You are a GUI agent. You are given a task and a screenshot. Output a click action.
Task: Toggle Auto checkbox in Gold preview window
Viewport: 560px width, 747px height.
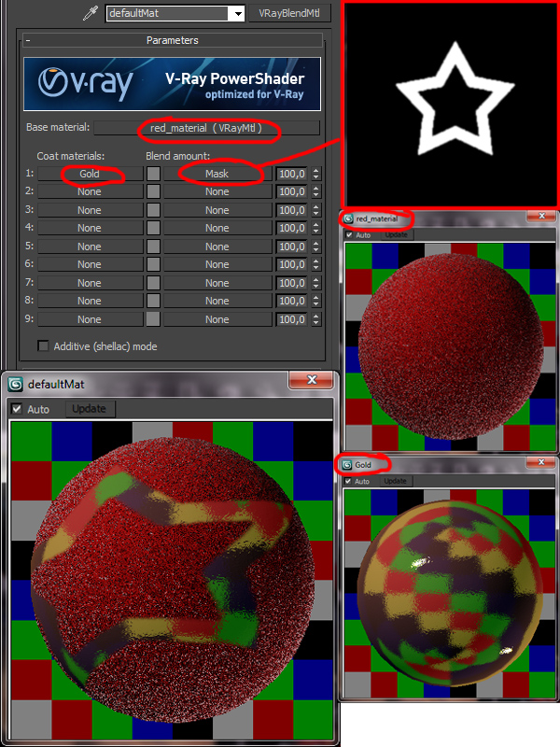(349, 481)
